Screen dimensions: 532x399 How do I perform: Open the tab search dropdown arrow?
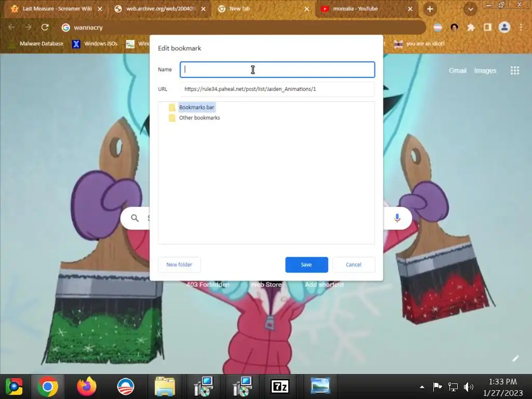coord(471,9)
